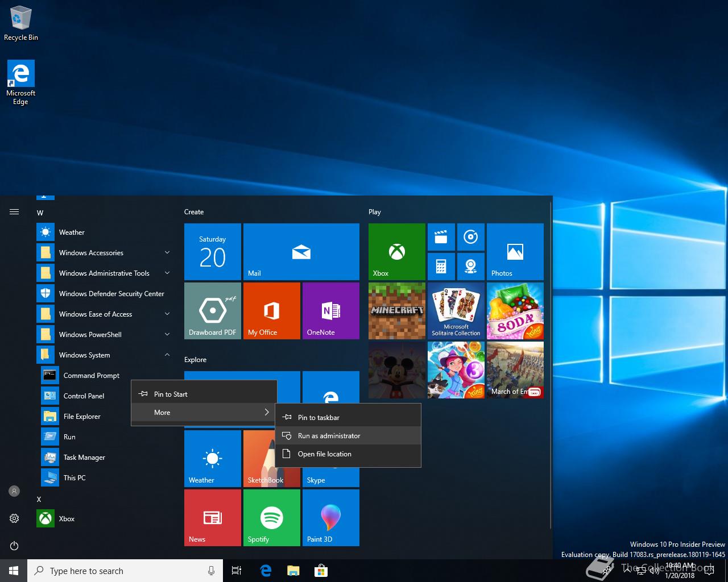This screenshot has height=582, width=728.
Task: Expand Windows Administrative Tools folder
Action: pyautogui.click(x=105, y=273)
